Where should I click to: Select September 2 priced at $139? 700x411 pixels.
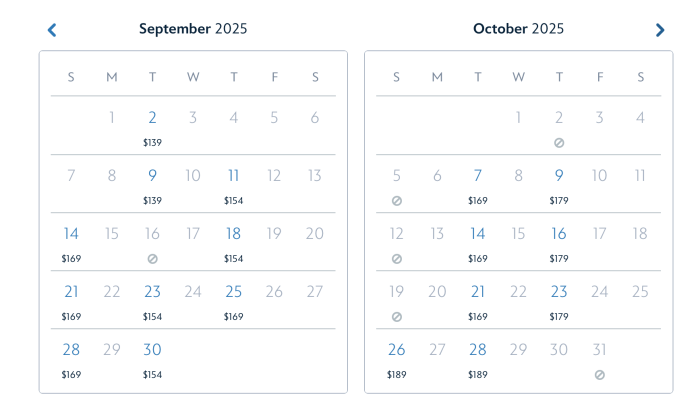tap(152, 118)
